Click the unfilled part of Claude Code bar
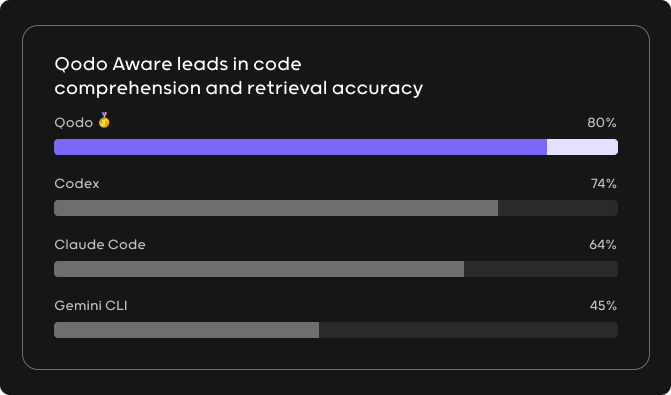The width and height of the screenshot is (671, 395). tap(541, 269)
